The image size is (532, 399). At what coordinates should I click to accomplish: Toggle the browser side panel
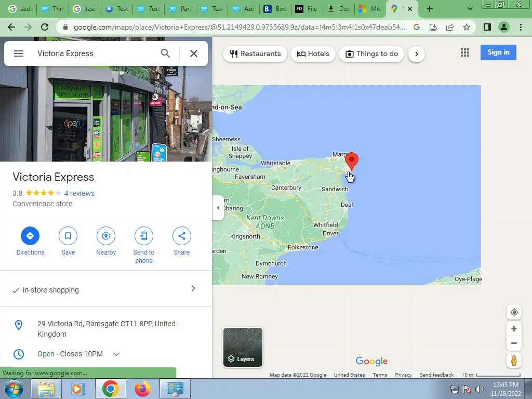coord(487,27)
